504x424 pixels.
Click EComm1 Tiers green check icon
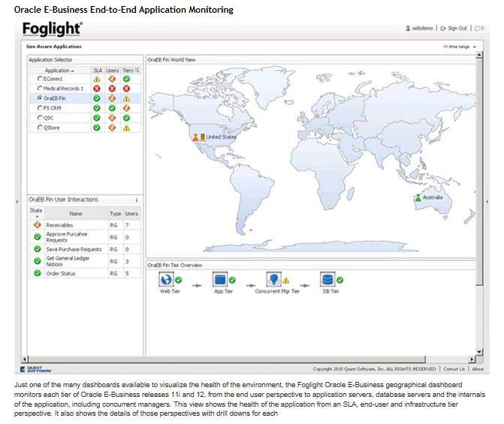click(x=127, y=79)
